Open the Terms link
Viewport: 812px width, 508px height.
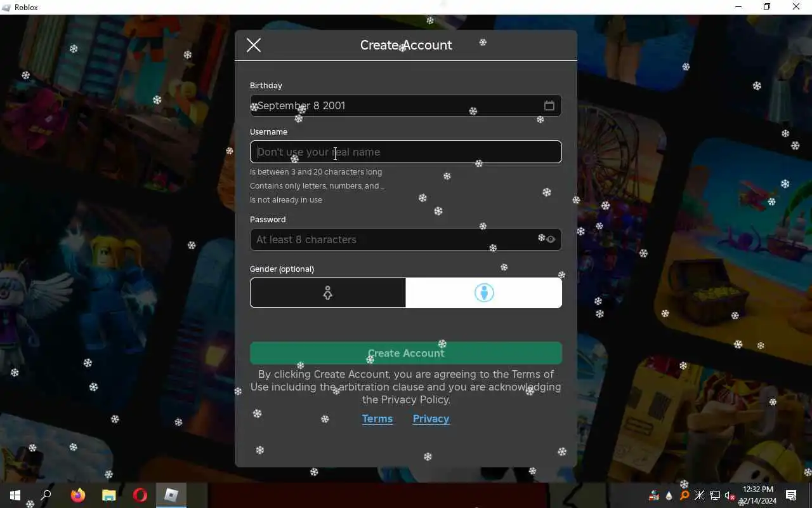click(x=377, y=418)
